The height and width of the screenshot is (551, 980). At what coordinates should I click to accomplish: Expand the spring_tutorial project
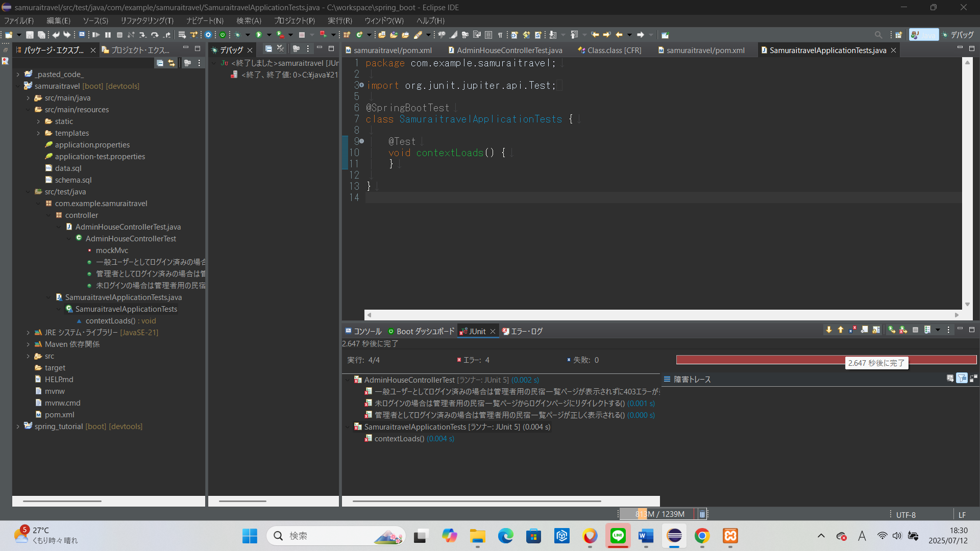tap(18, 427)
